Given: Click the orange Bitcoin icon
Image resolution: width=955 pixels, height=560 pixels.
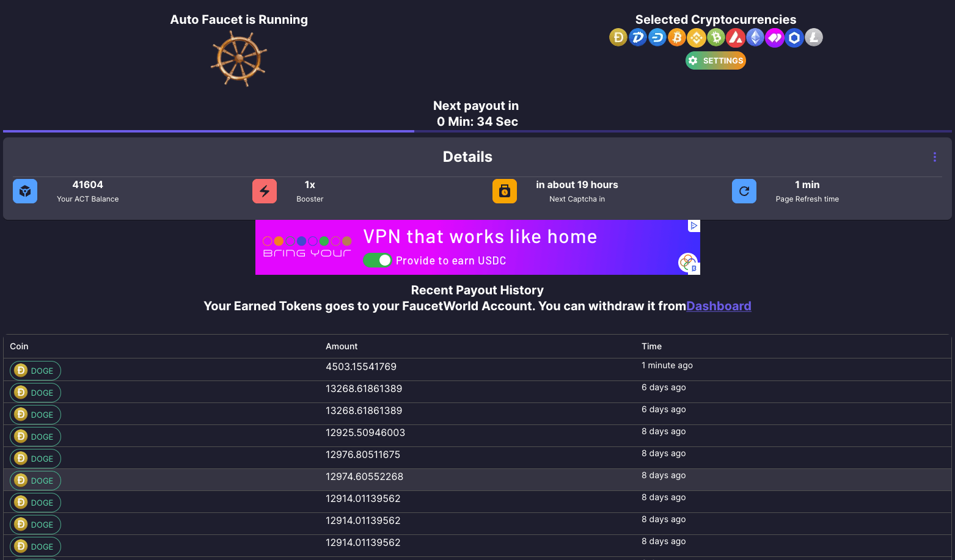Looking at the screenshot, I should 676,38.
